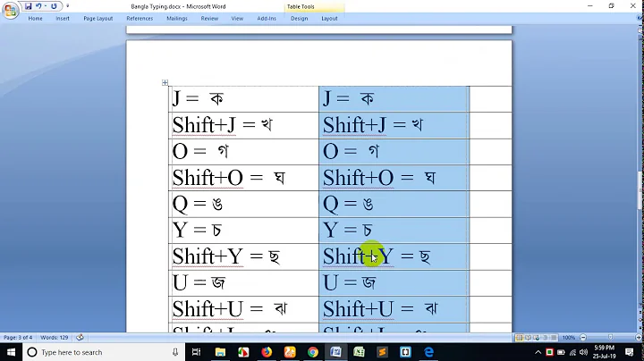Open the Office Button menu
Viewport: 644px width, 361px height.
[11, 10]
